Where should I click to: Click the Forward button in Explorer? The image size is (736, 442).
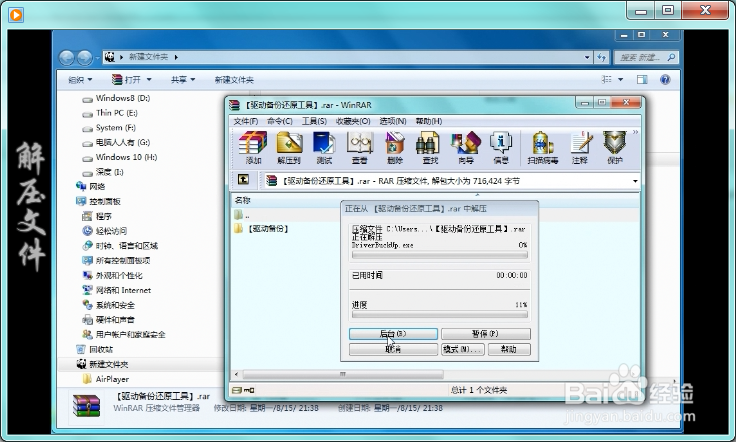84,58
